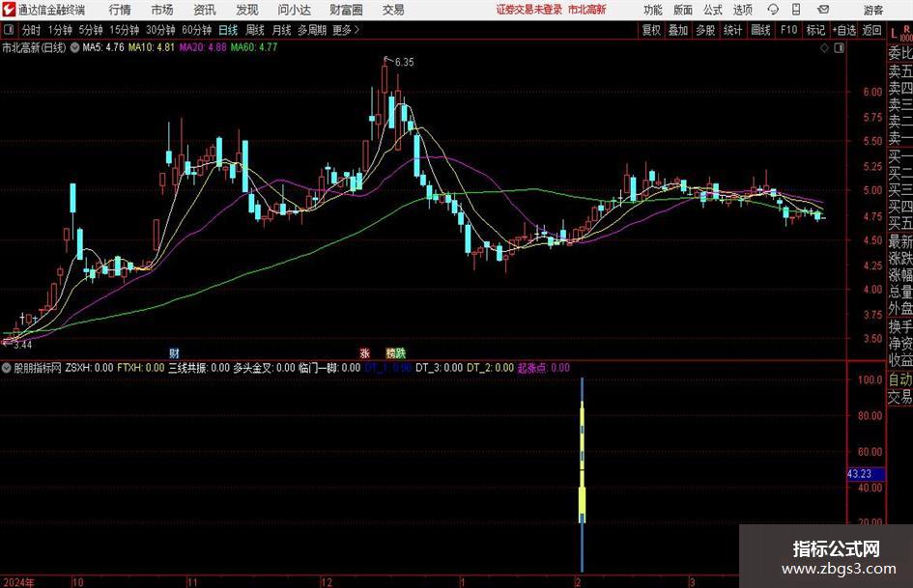Click the 多股 toolbar button
Image resolution: width=913 pixels, height=588 pixels.
[x=705, y=30]
